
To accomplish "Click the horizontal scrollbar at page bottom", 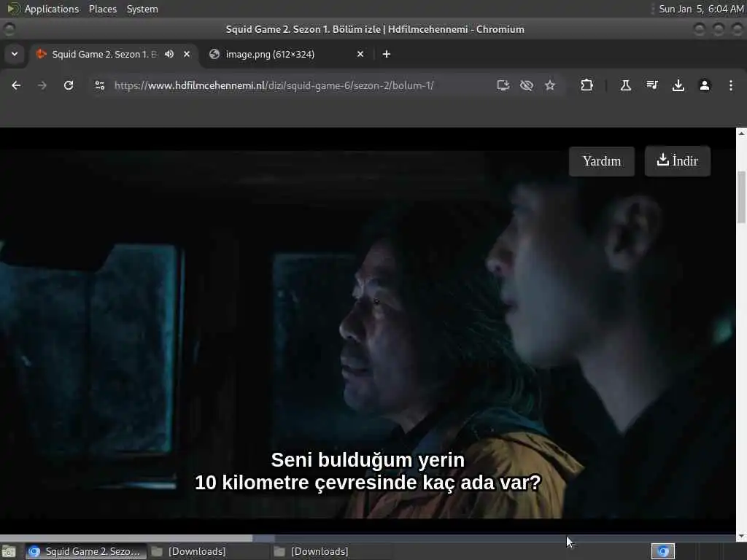I will click(368, 539).
